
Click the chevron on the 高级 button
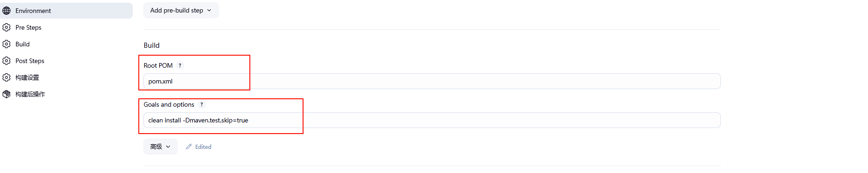[168, 147]
